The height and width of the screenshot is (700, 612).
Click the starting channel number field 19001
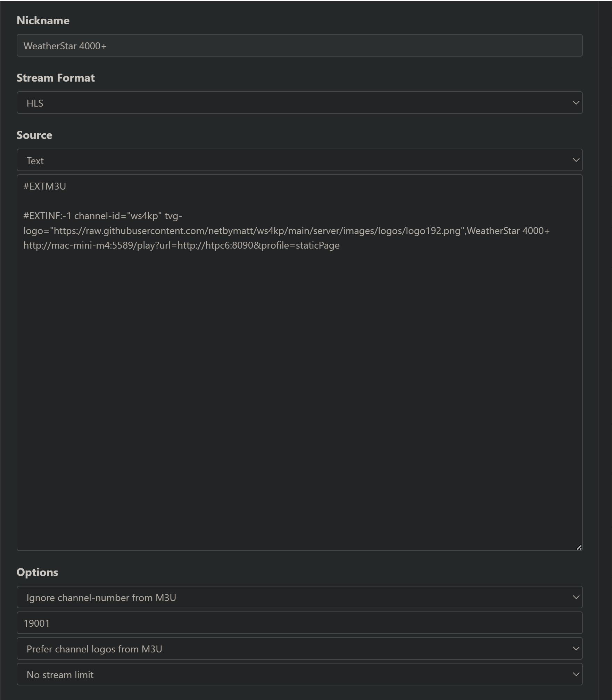coord(299,623)
